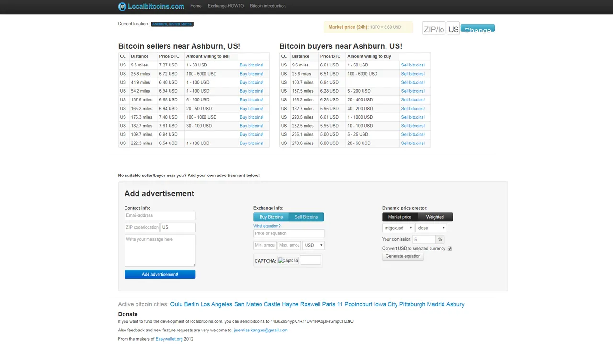Click the Ashburn, United States location badge

pos(172,24)
